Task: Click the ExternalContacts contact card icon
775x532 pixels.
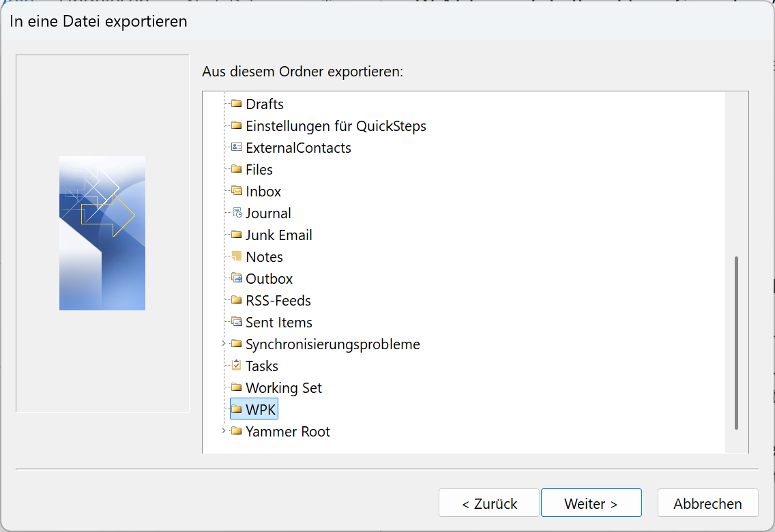Action: 237,147
